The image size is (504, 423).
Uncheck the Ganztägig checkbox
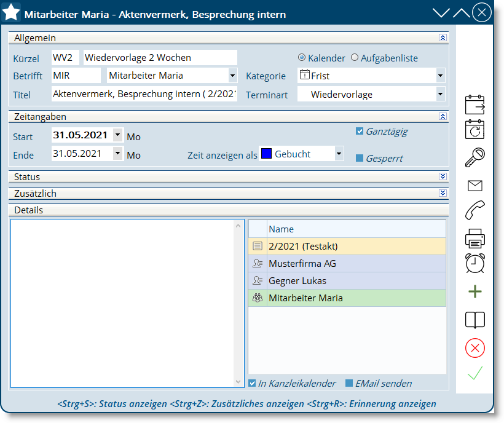360,131
